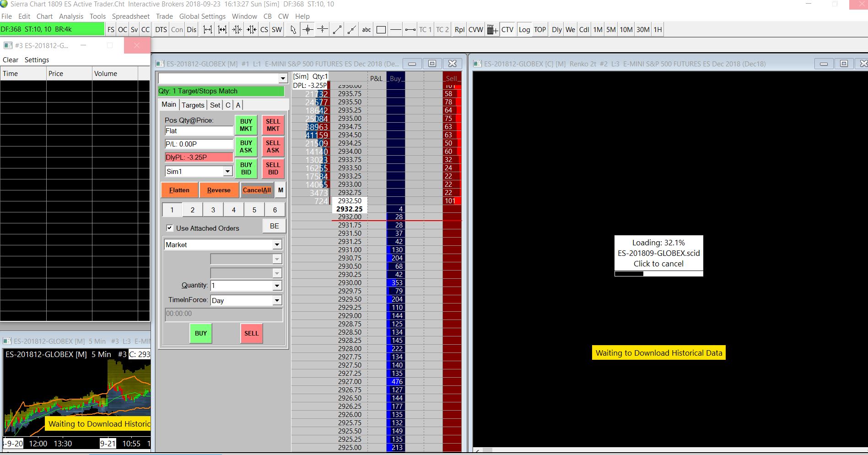Switch chart to 5M timeframe button
This screenshot has width=868, height=455.
(611, 30)
